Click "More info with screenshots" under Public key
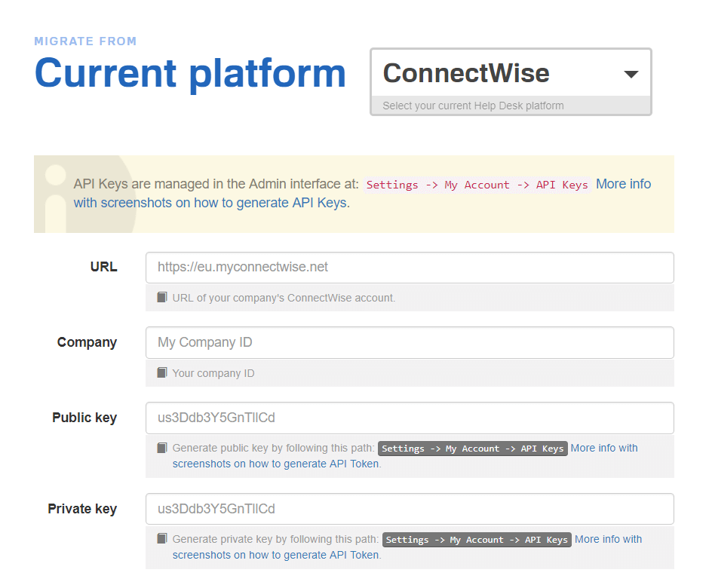This screenshot has width=709, height=588. tap(604, 447)
